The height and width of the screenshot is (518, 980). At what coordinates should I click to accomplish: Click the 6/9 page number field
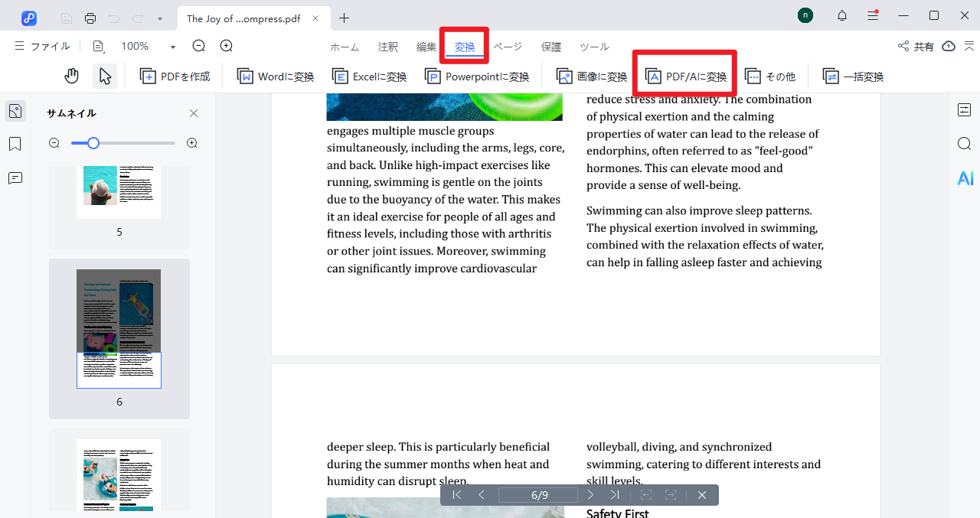538,495
